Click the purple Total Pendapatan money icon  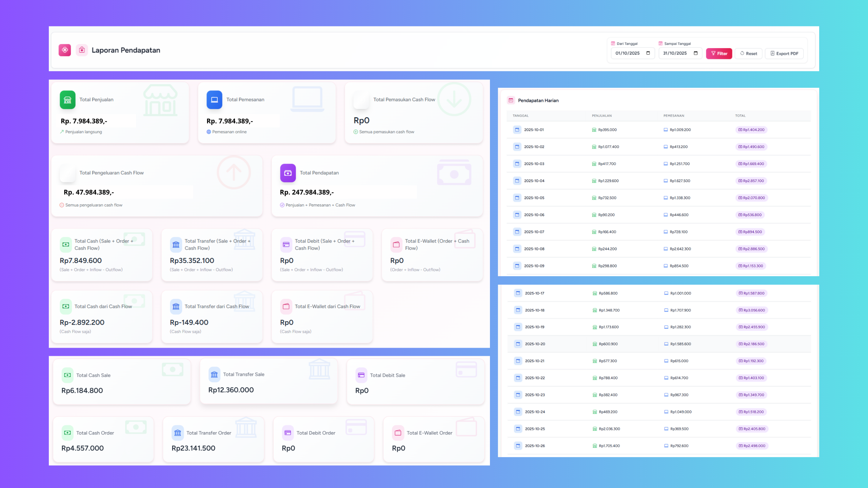click(x=288, y=173)
